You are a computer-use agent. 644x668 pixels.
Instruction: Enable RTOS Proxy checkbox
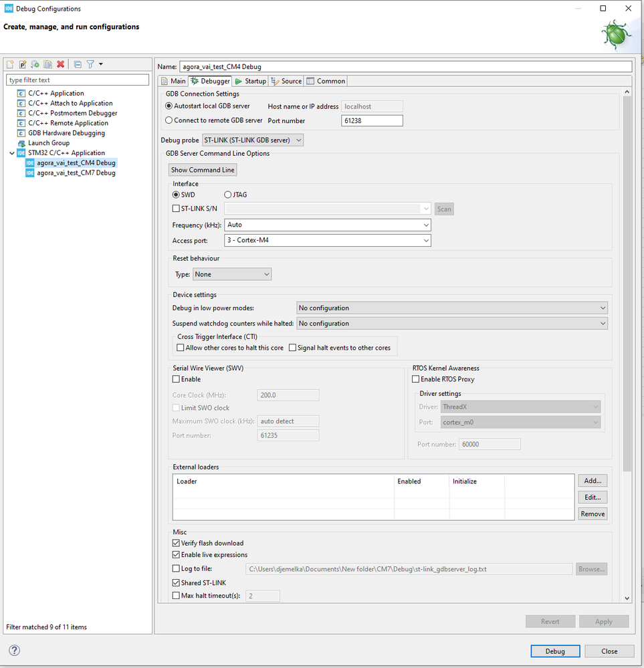[415, 379]
